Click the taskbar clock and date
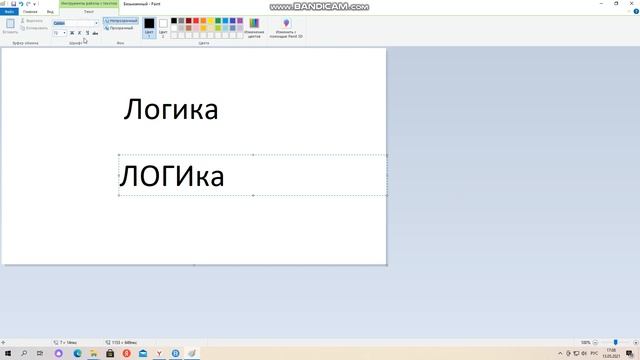Viewport: 640px width, 360px height. click(x=611, y=353)
